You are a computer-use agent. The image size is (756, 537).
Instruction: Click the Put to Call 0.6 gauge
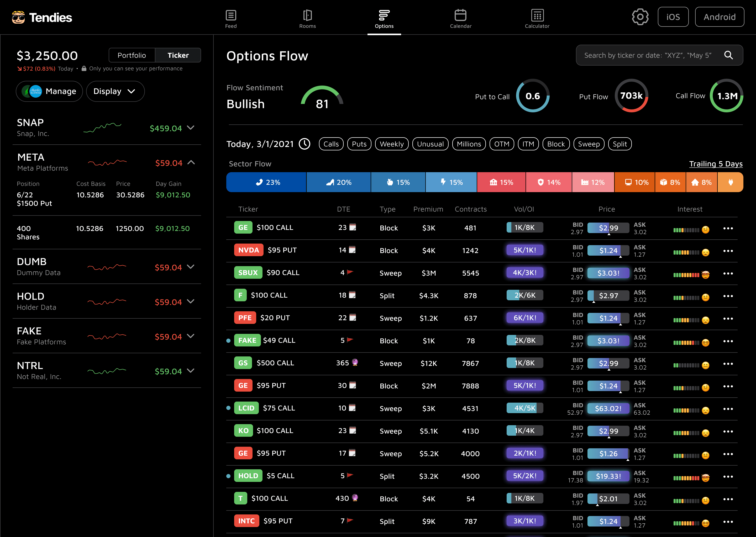pyautogui.click(x=533, y=96)
